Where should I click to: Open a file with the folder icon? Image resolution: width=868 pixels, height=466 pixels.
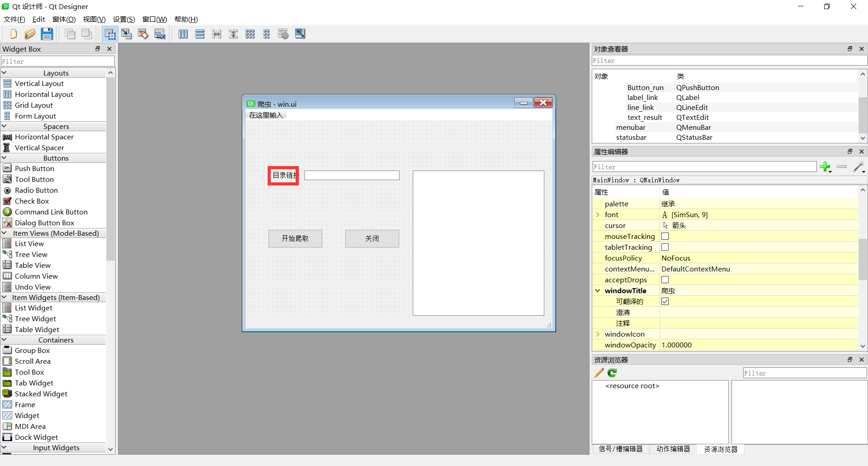pos(30,34)
